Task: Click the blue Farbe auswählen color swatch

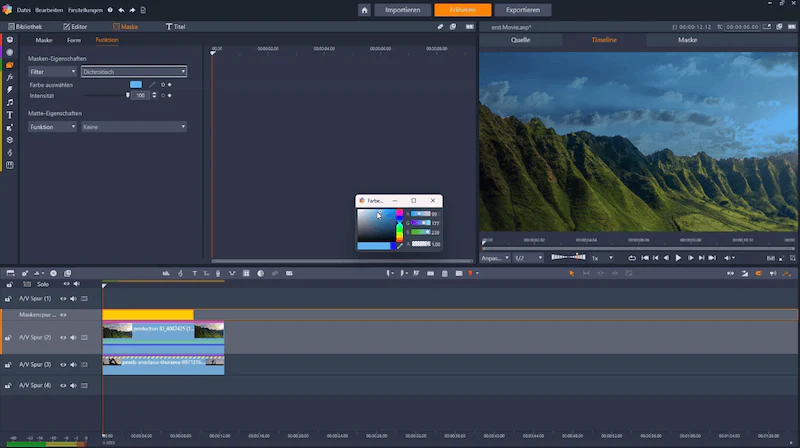Action: 136,85
